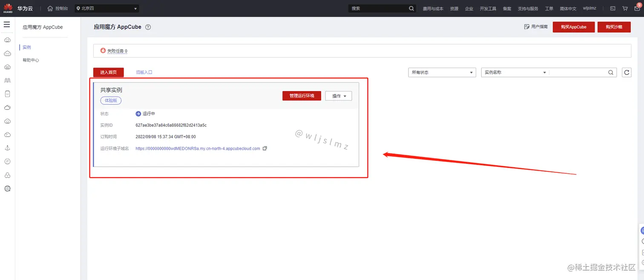This screenshot has height=280, width=644.
Task: Open the 费用与成本 top menu
Action: pyautogui.click(x=433, y=9)
